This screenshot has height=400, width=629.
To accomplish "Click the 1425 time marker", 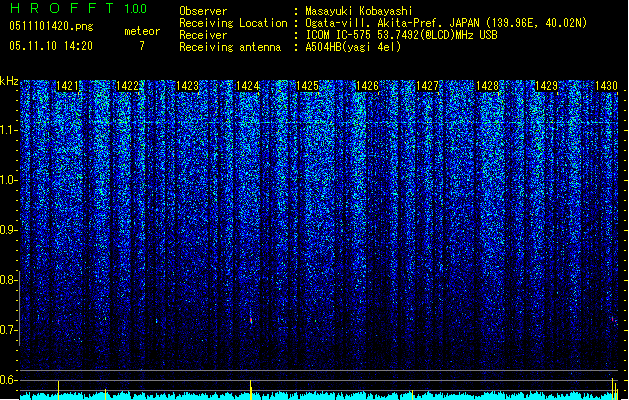I will point(307,86).
